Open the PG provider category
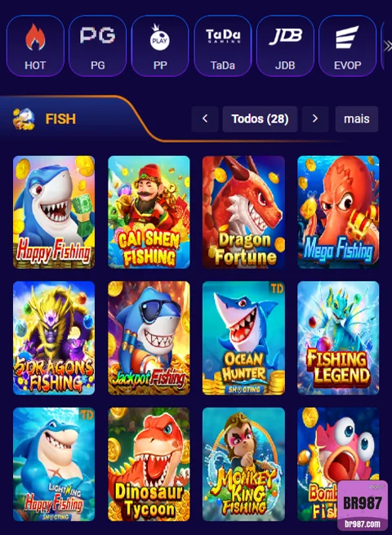 click(x=97, y=46)
